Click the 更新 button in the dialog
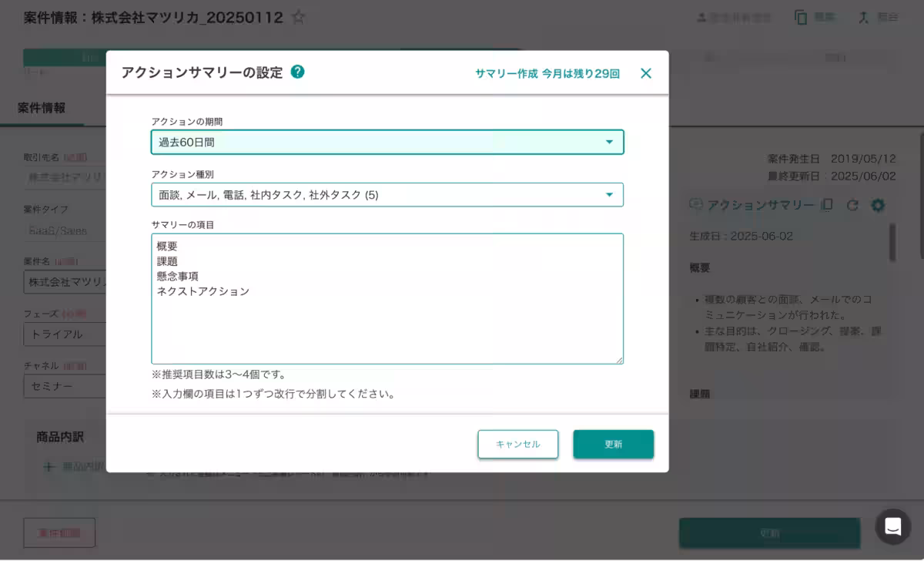Viewport: 924px width, 561px height. (613, 444)
